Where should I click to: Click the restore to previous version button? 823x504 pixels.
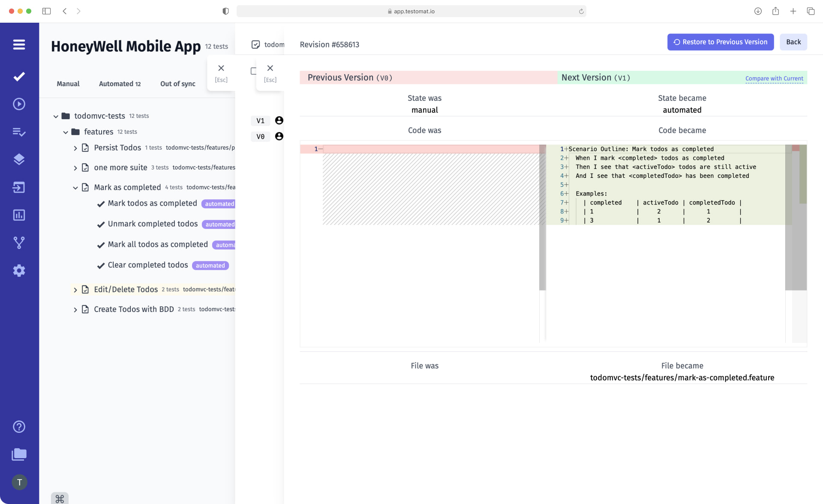tap(720, 42)
